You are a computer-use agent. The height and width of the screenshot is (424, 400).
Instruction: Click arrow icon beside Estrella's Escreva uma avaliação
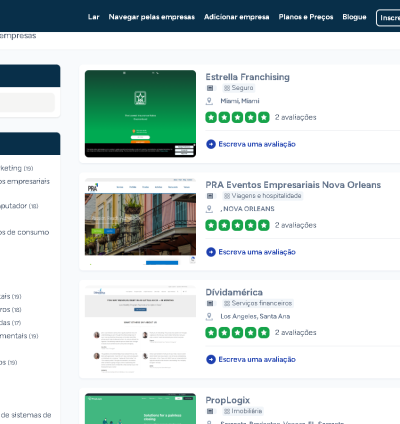pyautogui.click(x=211, y=144)
